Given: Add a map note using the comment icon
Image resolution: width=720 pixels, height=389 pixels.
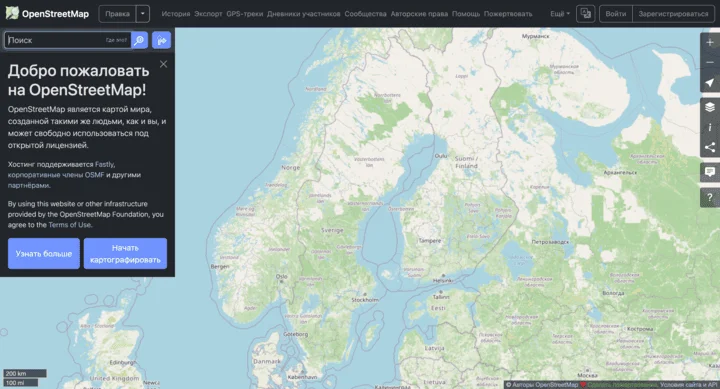Looking at the screenshot, I should click(x=710, y=172).
